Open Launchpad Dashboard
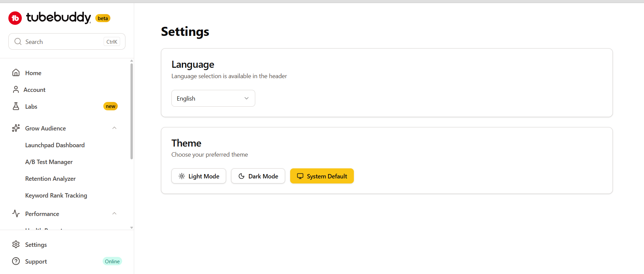The height and width of the screenshot is (274, 644). [x=55, y=145]
